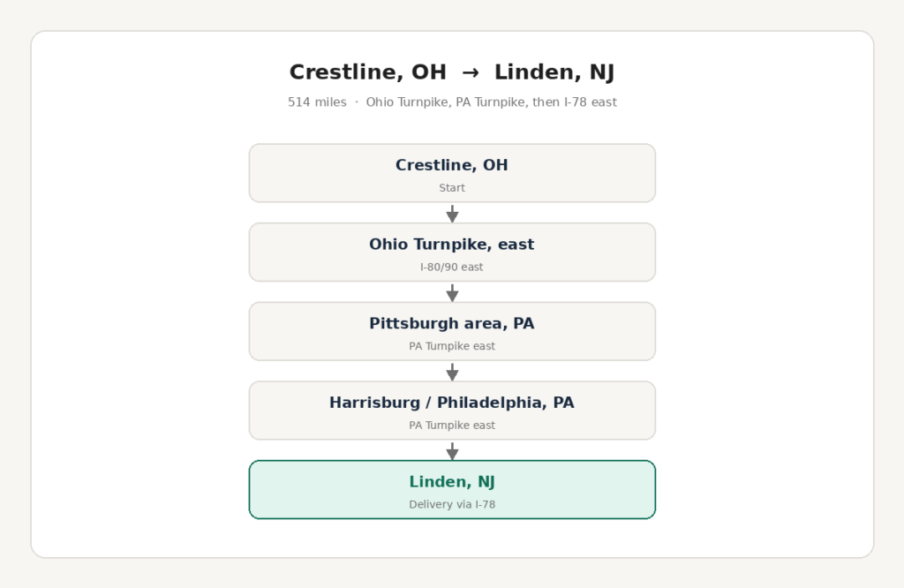Click the 'I-80/90 east' route label
Image resolution: width=904 pixels, height=588 pixels.
452,267
